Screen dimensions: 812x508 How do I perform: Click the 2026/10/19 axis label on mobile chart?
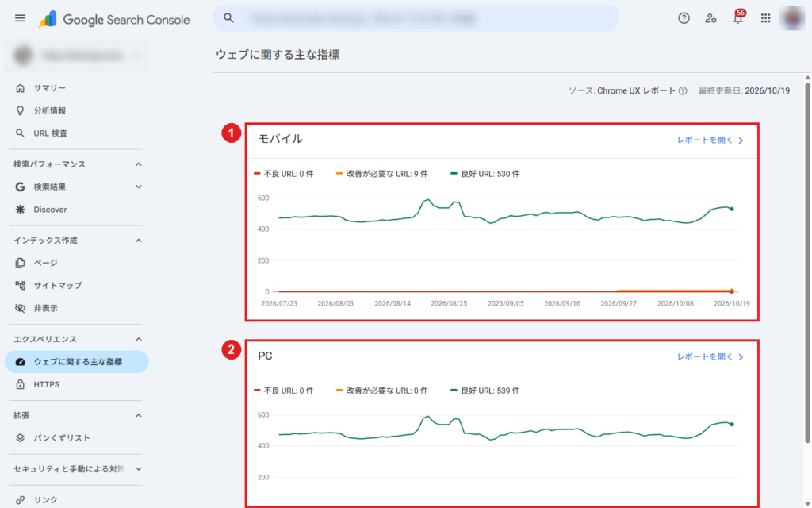[x=732, y=304]
